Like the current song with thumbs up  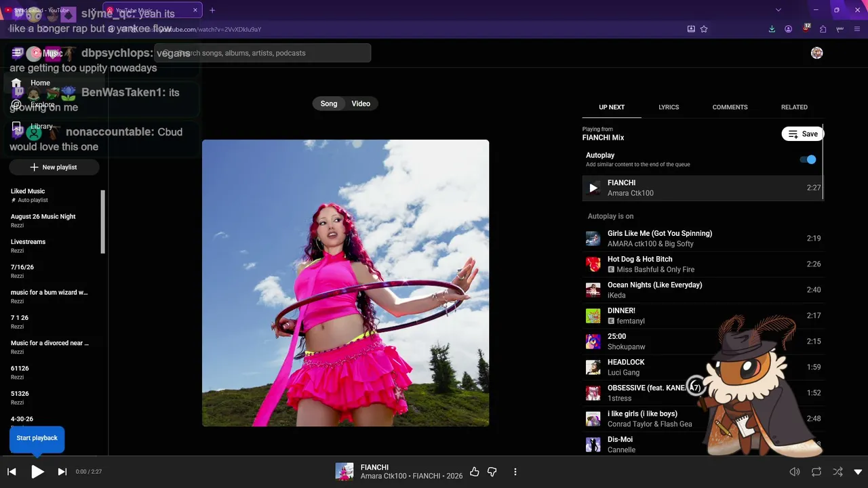(x=475, y=472)
